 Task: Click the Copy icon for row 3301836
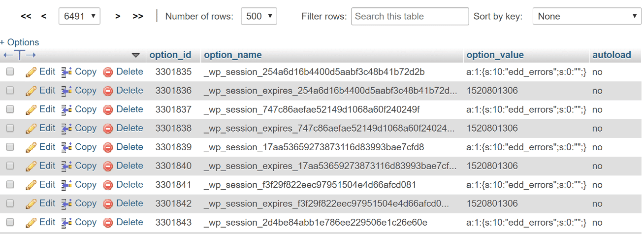click(67, 91)
